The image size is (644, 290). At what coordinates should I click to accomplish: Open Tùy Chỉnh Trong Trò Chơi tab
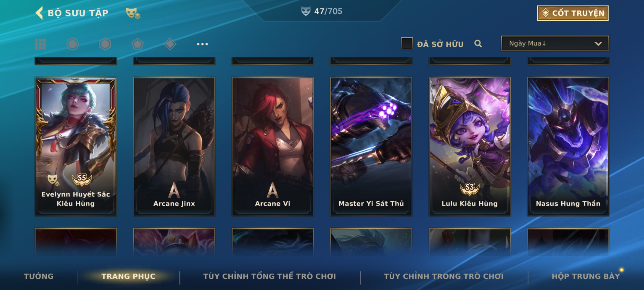point(444,276)
